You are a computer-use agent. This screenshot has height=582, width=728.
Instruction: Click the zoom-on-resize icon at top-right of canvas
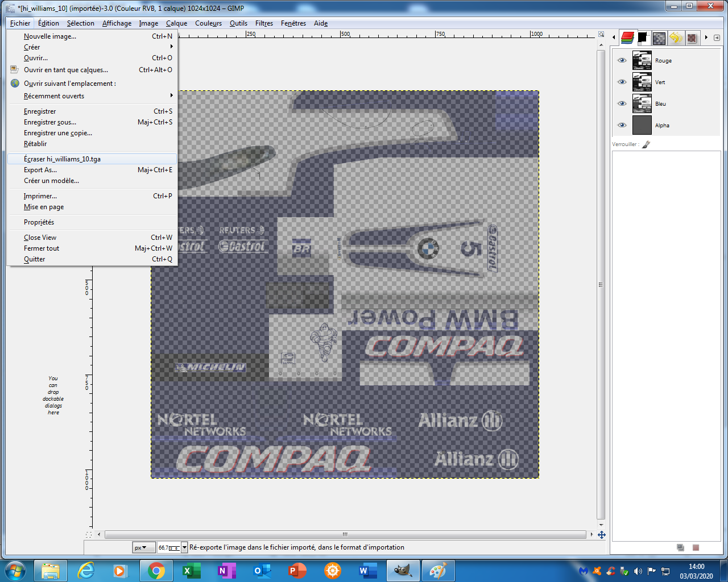601,34
